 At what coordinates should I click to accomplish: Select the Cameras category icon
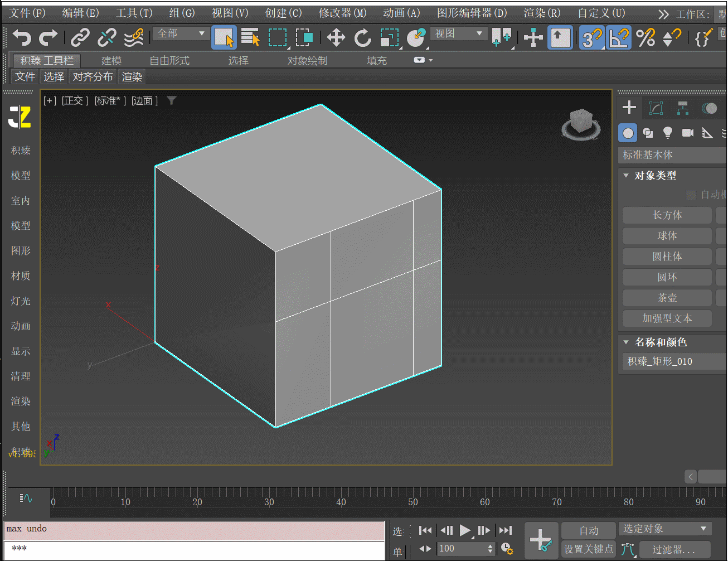pos(688,133)
